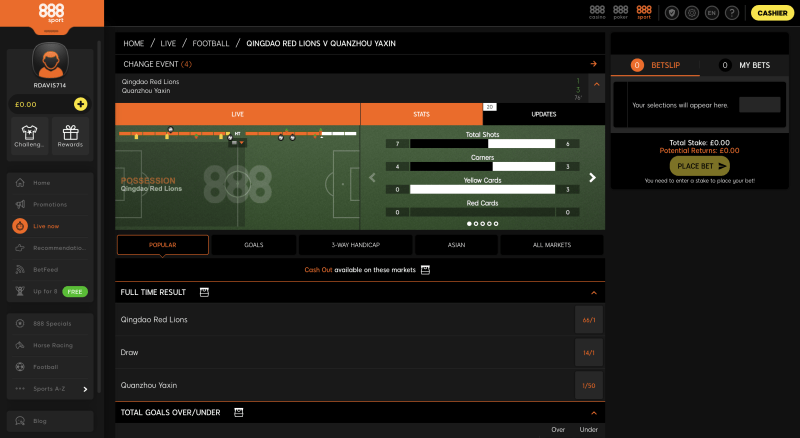The width and height of the screenshot is (800, 438).
Task: Switch to 888 poker logo
Action: tap(620, 12)
